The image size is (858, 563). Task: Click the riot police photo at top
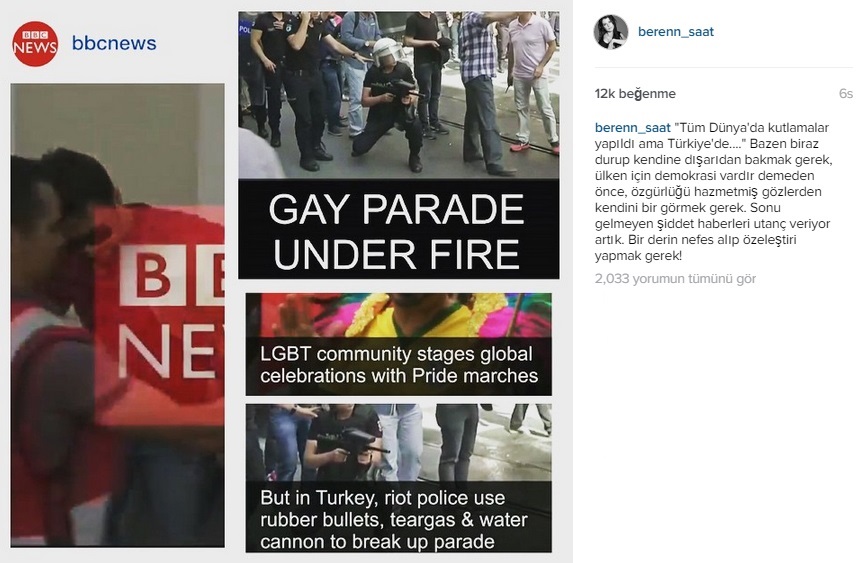click(x=398, y=95)
